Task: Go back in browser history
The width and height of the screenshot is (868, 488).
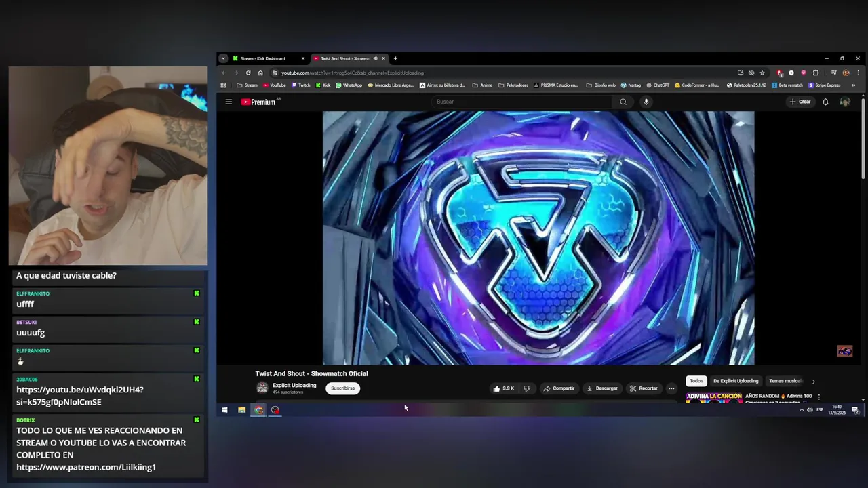Action: pos(224,73)
